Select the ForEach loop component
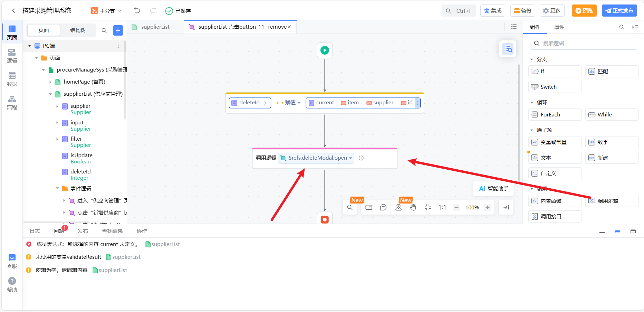This screenshot has width=644, height=312. pos(555,115)
